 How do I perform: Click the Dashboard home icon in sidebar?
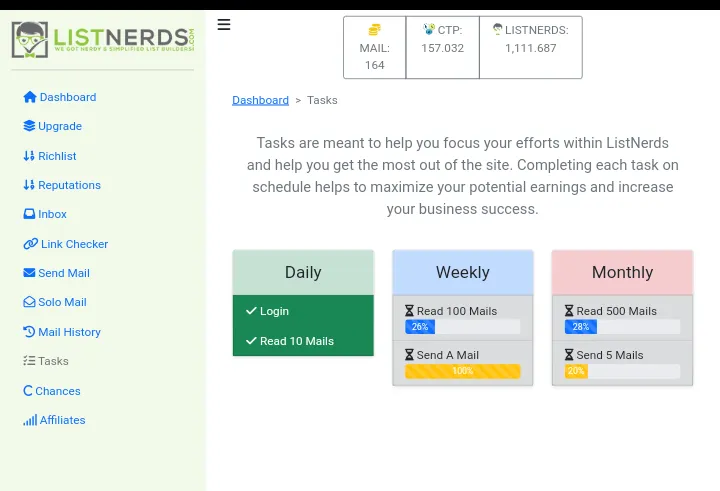click(x=30, y=97)
